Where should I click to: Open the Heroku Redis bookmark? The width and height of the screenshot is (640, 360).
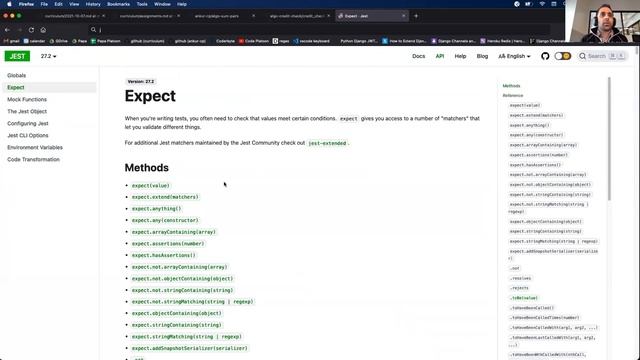(502, 41)
